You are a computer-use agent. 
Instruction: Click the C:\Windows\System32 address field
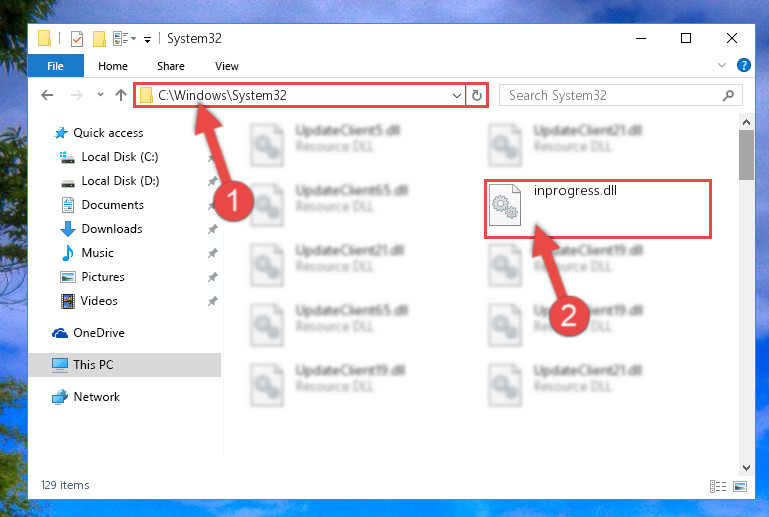click(300, 95)
